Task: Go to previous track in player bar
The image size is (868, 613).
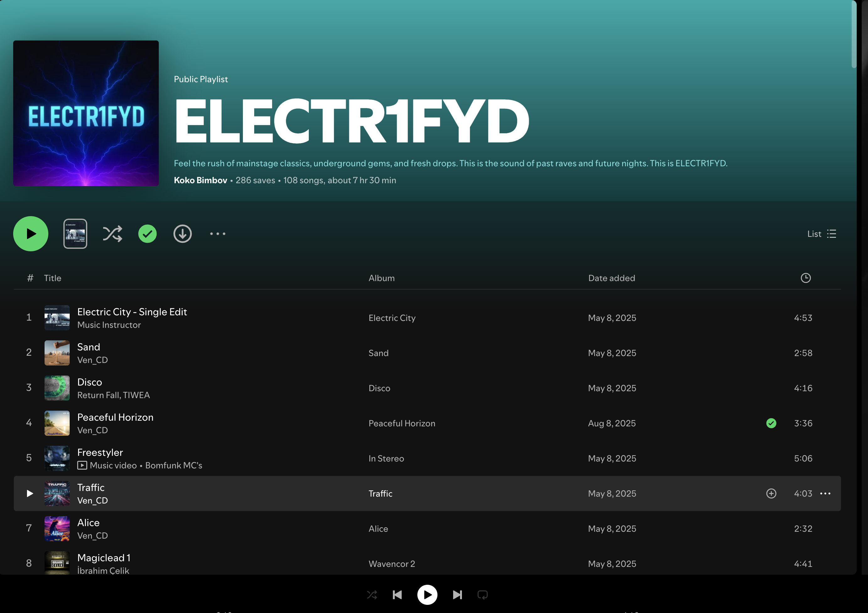Action: pos(397,595)
